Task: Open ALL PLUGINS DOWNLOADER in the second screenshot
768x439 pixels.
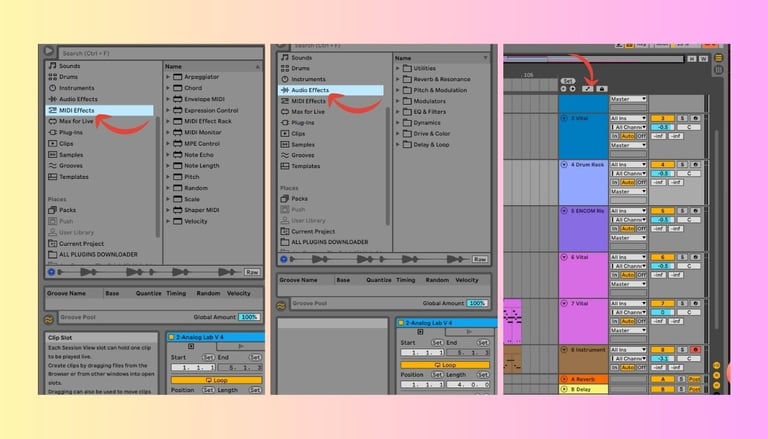Action: coord(324,242)
